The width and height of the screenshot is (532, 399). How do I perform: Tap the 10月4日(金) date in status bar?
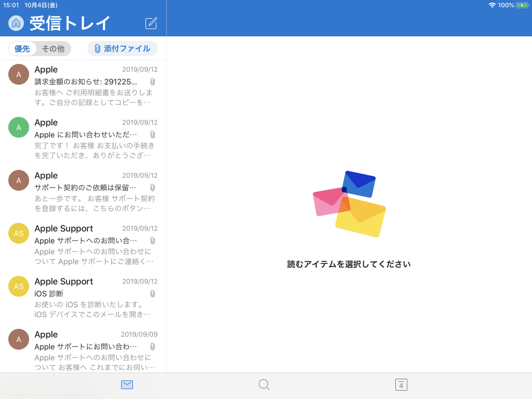point(41,5)
